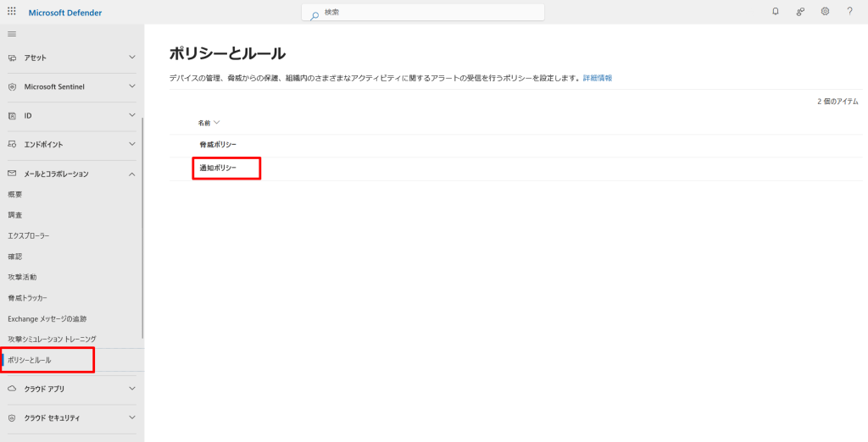Screen dimensions: 868x442
Task: Collapse the メールとコラボレーション section
Action: (131, 174)
